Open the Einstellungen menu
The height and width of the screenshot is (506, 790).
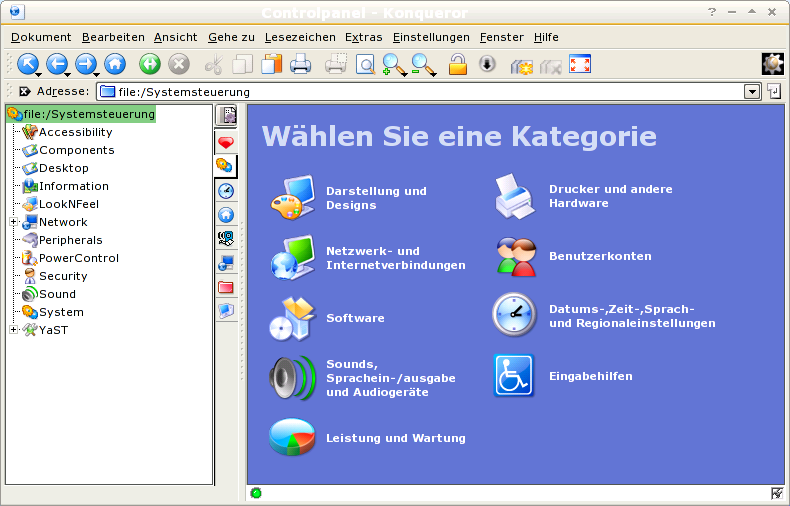point(431,37)
